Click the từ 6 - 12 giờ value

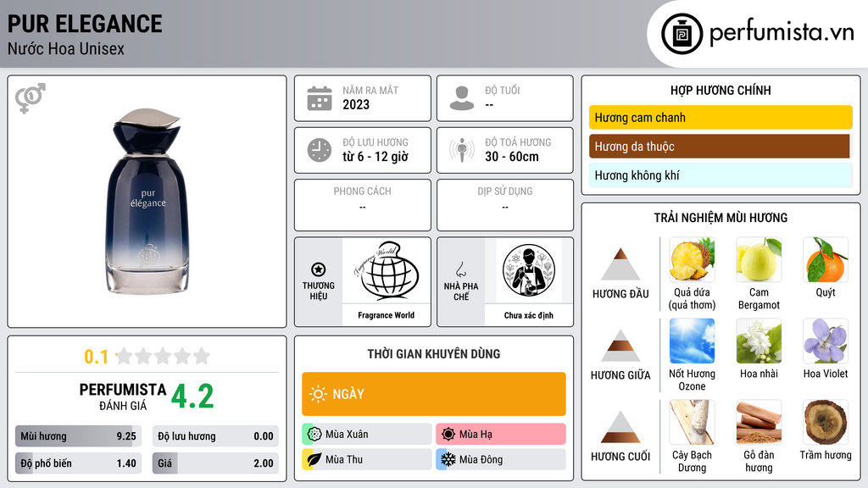click(x=376, y=157)
